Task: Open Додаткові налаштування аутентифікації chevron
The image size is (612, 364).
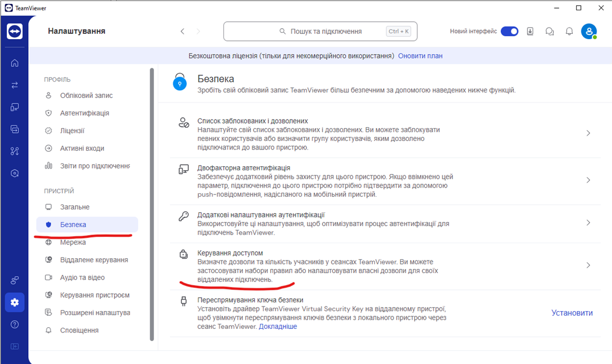Action: 588,223
